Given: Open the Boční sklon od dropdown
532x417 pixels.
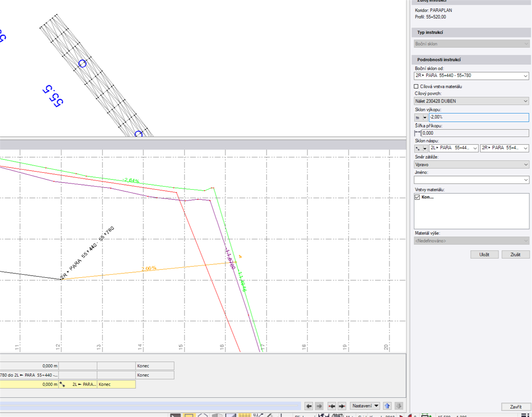Looking at the screenshot, I should 525,76.
